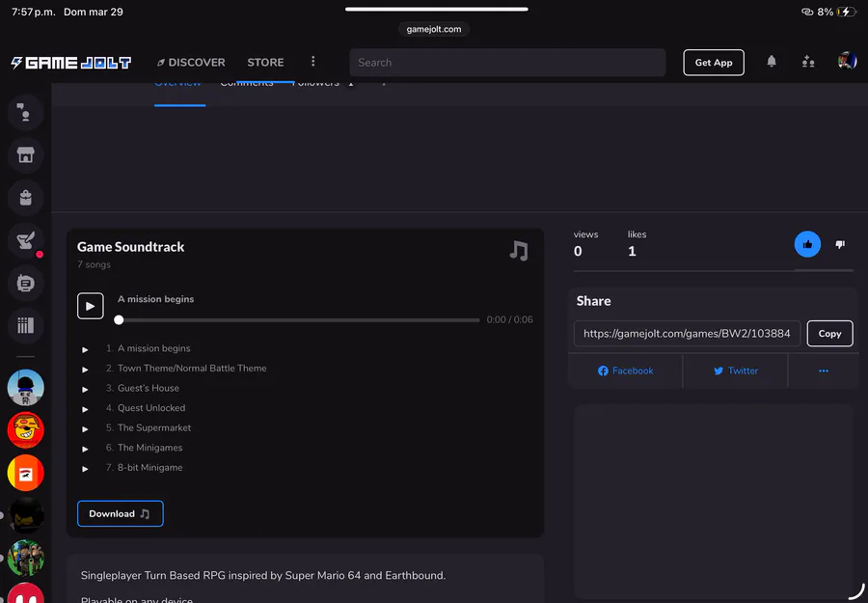Open the friend requests icon
Screen dimensions: 868x603
click(x=808, y=62)
